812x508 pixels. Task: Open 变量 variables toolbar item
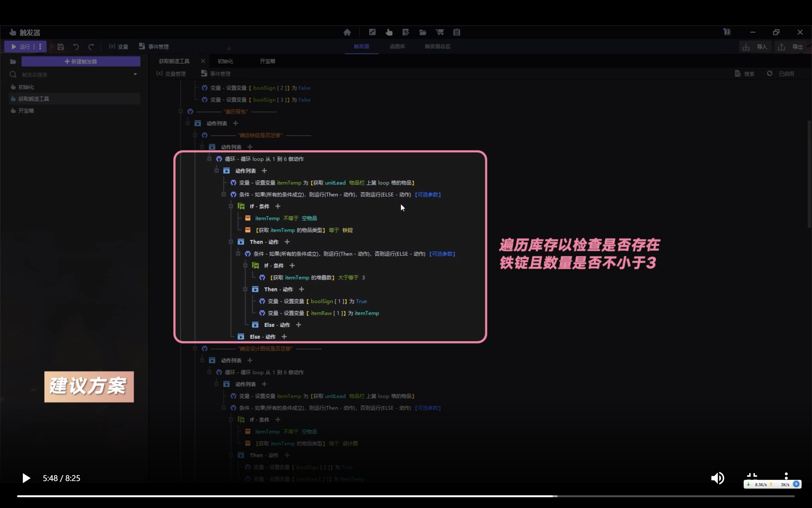118,47
